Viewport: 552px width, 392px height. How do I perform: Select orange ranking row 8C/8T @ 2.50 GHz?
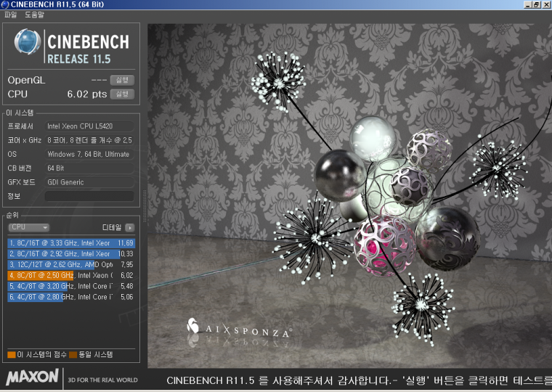(x=70, y=275)
